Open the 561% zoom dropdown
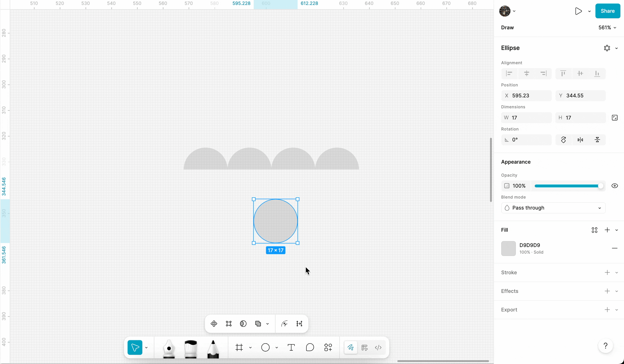 click(x=607, y=28)
